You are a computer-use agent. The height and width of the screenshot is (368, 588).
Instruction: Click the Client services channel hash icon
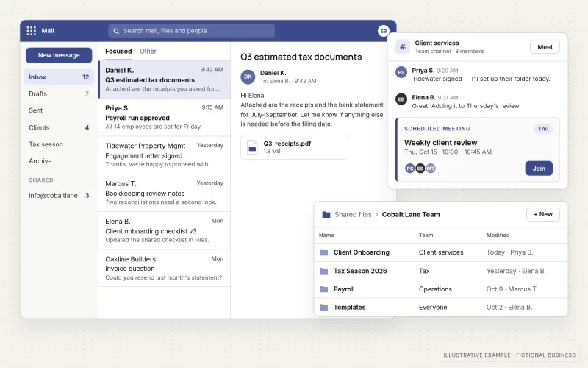(402, 47)
